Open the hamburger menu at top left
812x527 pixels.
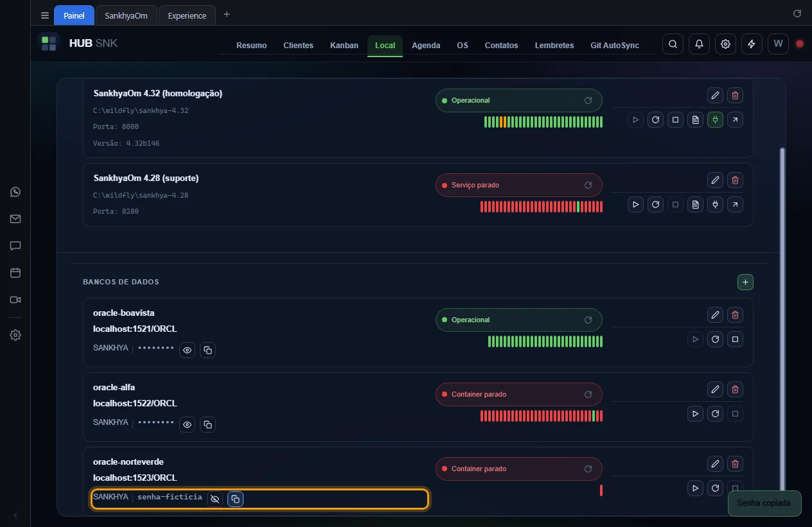coord(45,15)
